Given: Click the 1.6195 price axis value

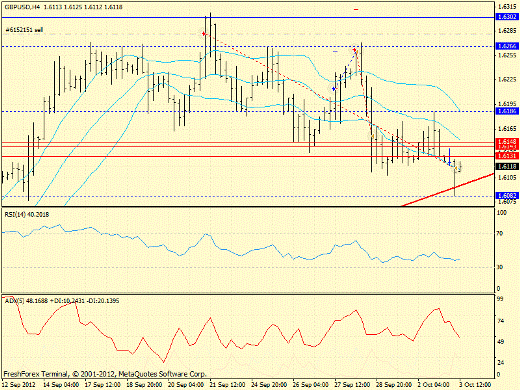Looking at the screenshot, I should point(507,104).
